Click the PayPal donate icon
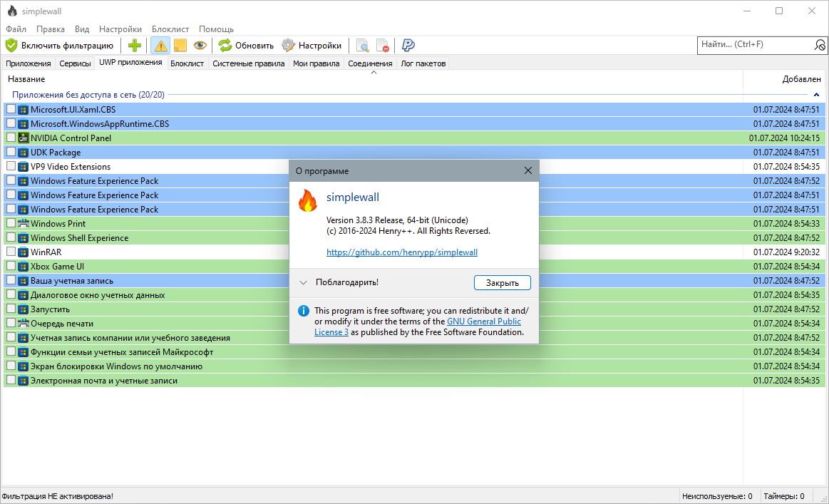The height and width of the screenshot is (504, 829). click(408, 46)
